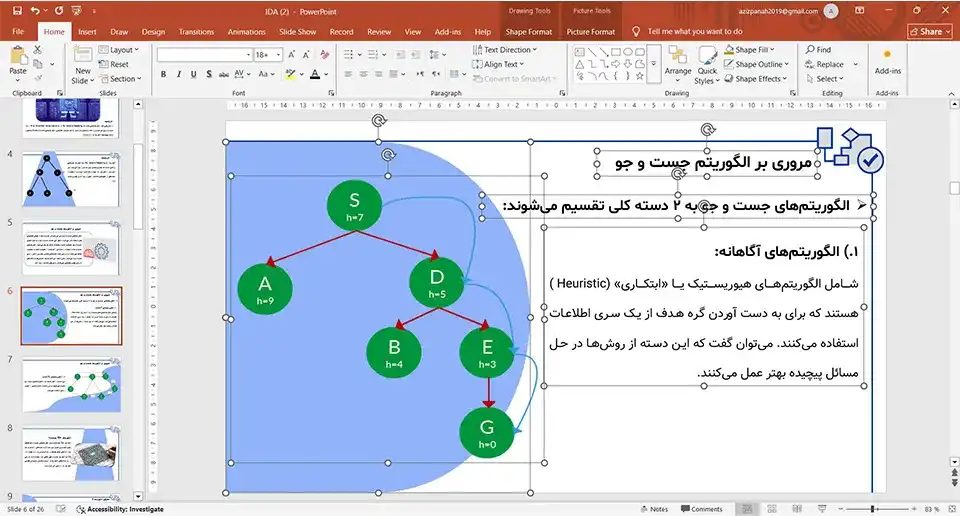
Task: Click Reset in Slides group
Action: [x=114, y=64]
